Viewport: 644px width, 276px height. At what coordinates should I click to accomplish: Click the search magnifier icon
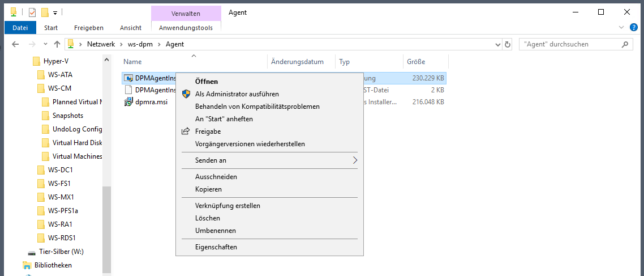click(625, 44)
